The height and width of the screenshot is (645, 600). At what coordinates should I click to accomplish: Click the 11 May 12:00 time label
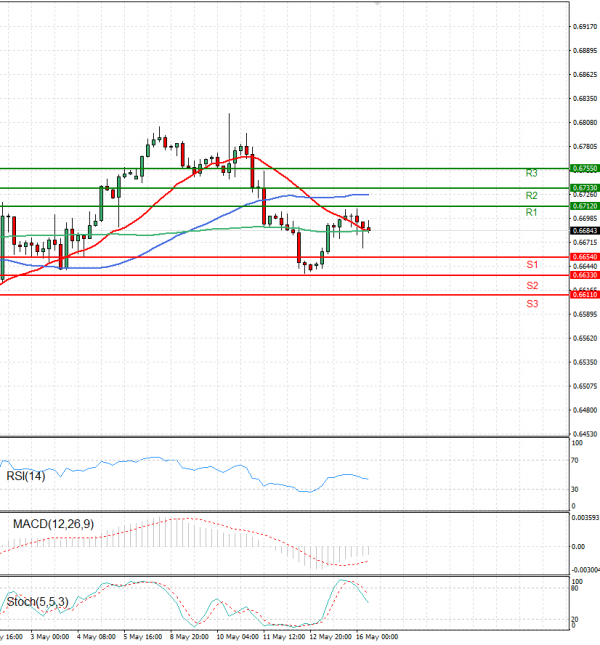click(x=284, y=637)
